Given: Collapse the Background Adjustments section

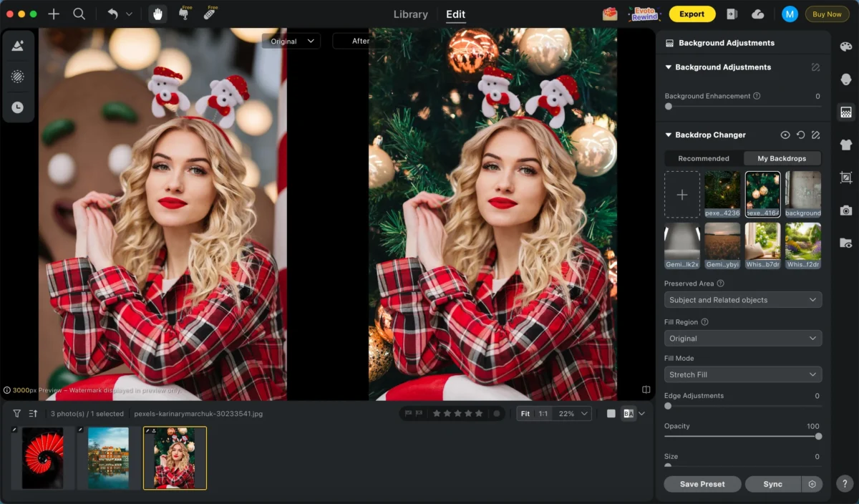Looking at the screenshot, I should tap(668, 67).
